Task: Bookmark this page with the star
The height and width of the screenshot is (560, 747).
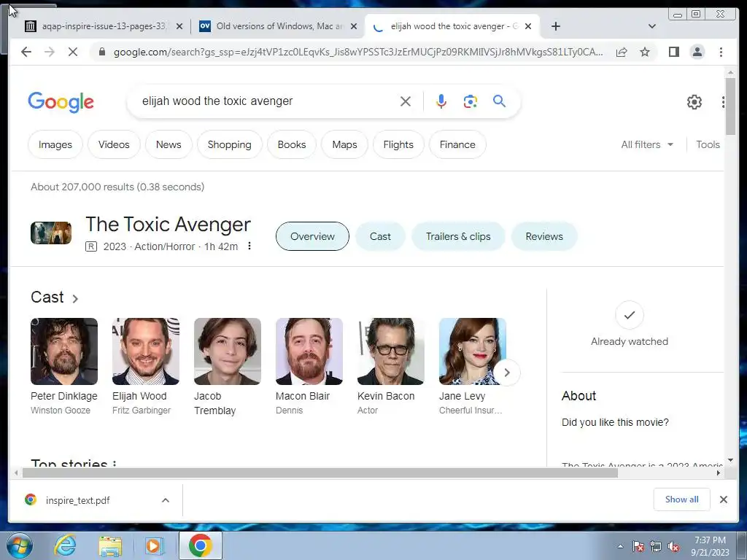Action: 645,52
